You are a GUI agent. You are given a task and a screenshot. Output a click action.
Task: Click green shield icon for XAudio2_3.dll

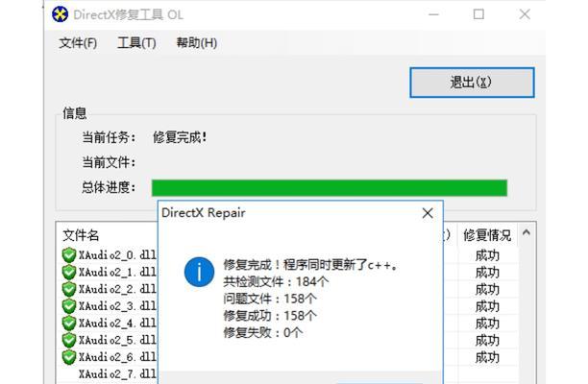69,306
